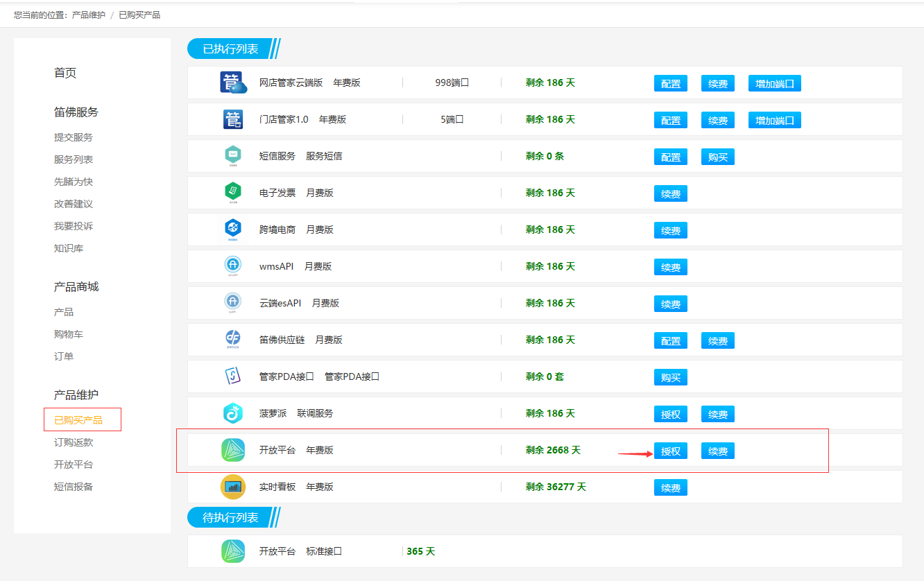Viewport: 924px width, 581px height.
Task: Click the 剩余 0 条 text
Action: coord(545,156)
